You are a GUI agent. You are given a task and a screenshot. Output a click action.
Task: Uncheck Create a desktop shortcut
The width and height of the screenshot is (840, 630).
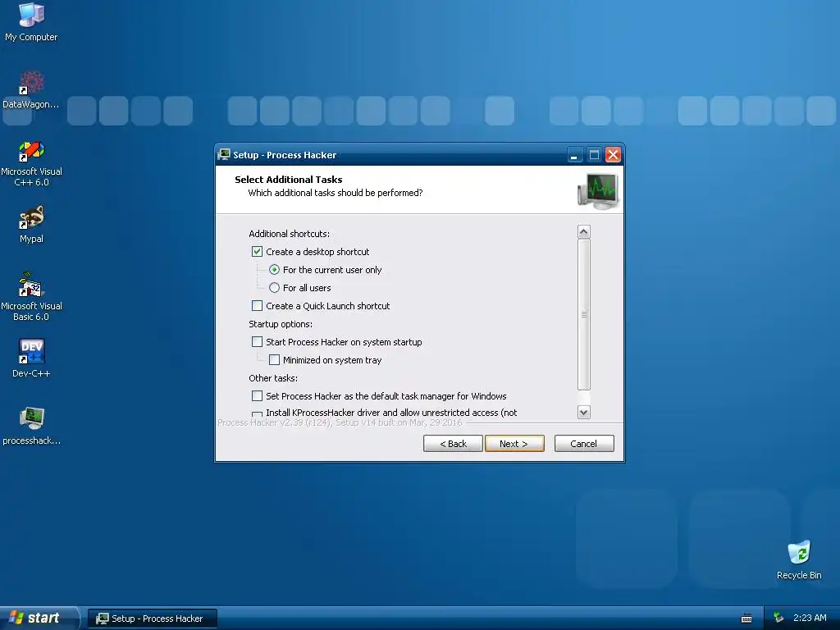(x=257, y=252)
